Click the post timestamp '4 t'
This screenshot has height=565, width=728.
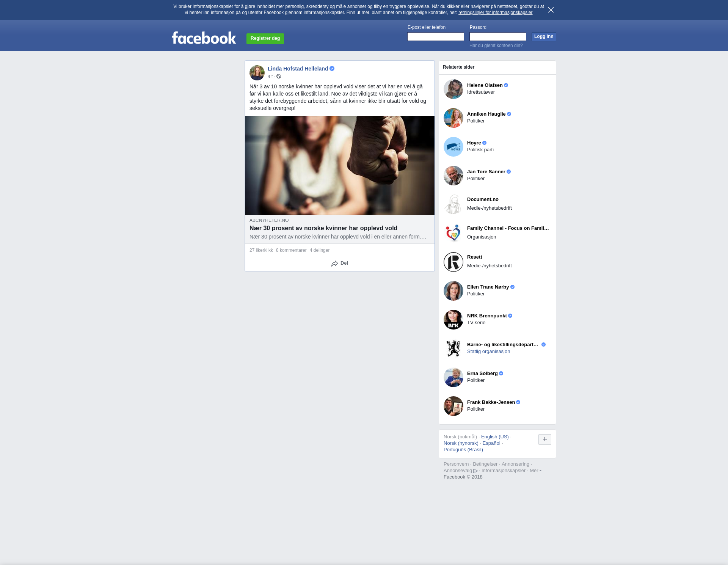tap(270, 77)
